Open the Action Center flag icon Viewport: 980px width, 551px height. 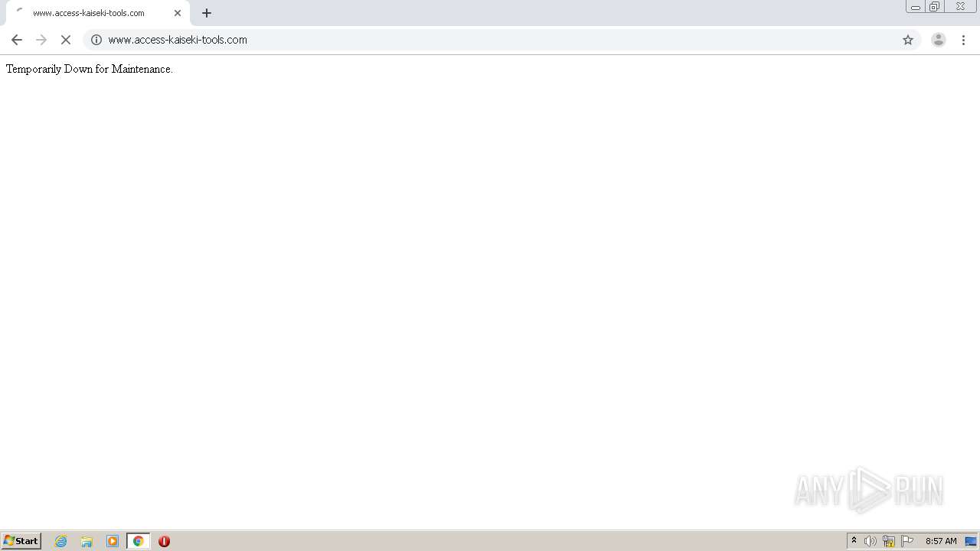click(x=907, y=541)
